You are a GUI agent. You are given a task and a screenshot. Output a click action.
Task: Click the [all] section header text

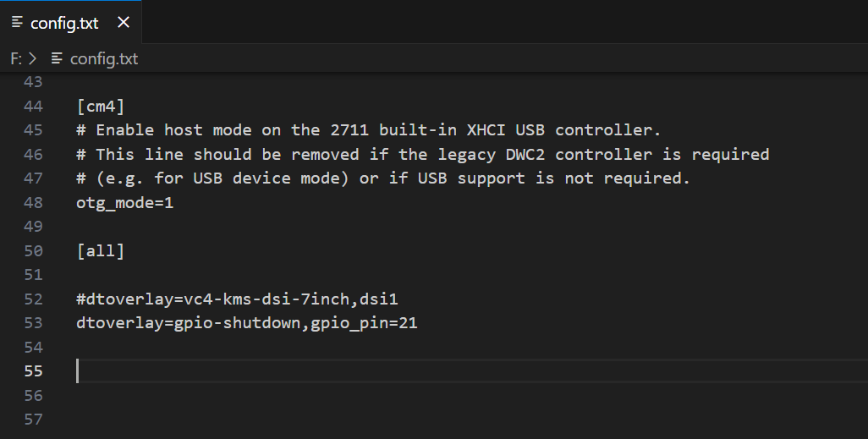(x=100, y=251)
